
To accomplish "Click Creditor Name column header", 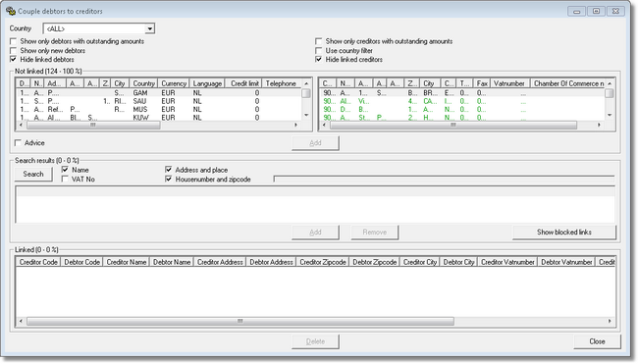I will click(127, 262).
